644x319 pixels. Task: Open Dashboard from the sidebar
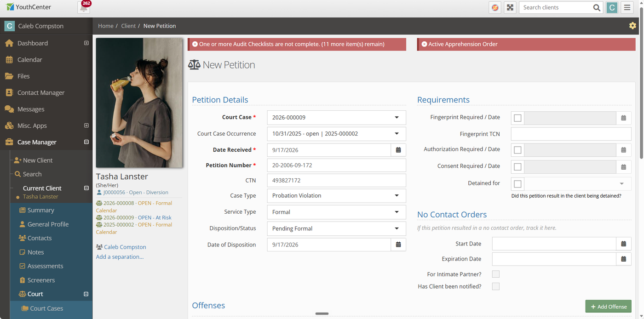(x=32, y=43)
